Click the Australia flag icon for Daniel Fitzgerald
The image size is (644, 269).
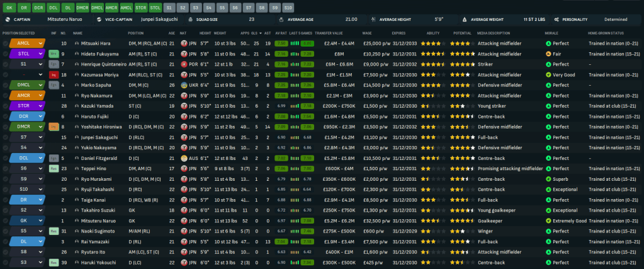click(183, 158)
